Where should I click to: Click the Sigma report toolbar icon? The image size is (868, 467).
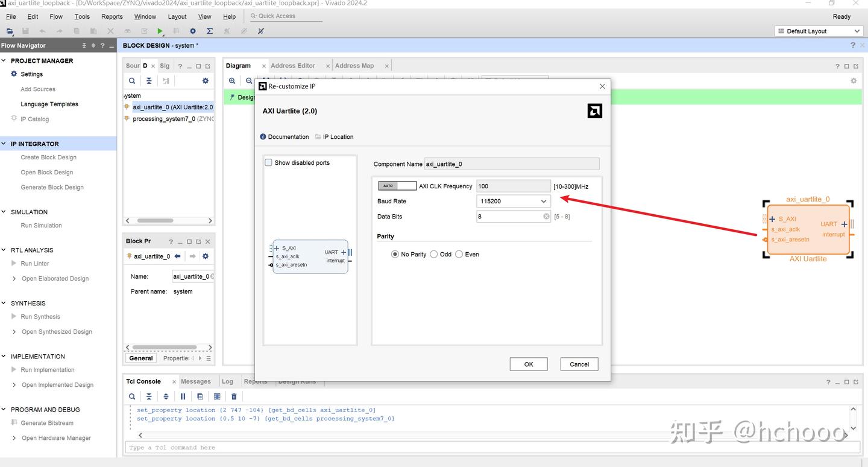pos(210,31)
